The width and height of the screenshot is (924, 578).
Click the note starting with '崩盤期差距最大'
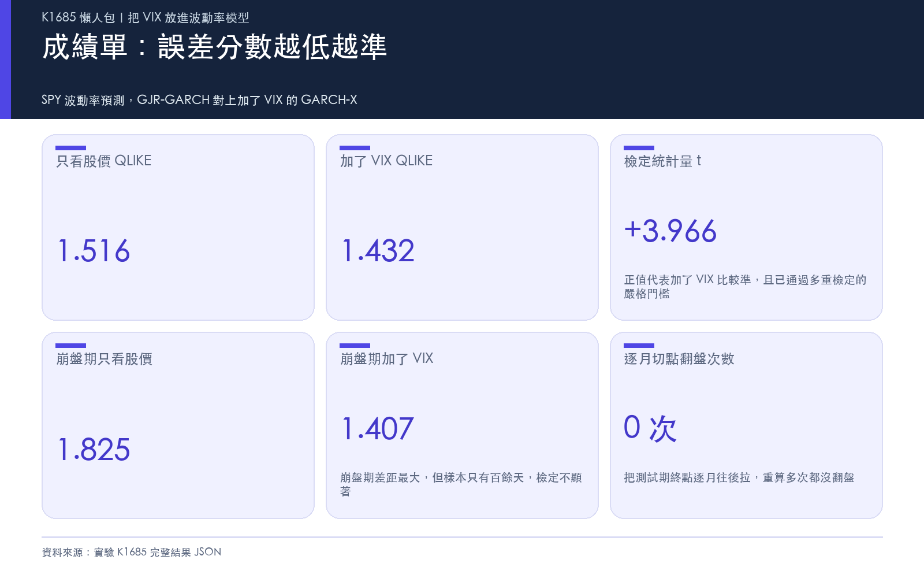tap(461, 484)
